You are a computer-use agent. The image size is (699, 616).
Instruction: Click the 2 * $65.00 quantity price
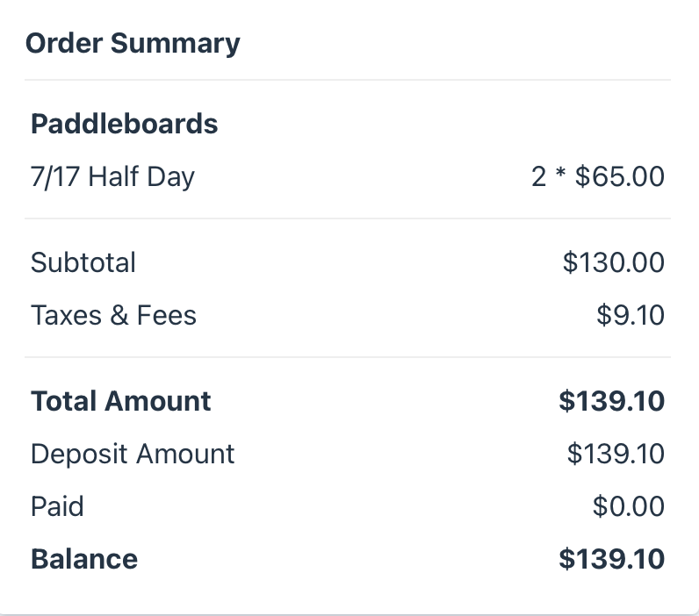(598, 176)
